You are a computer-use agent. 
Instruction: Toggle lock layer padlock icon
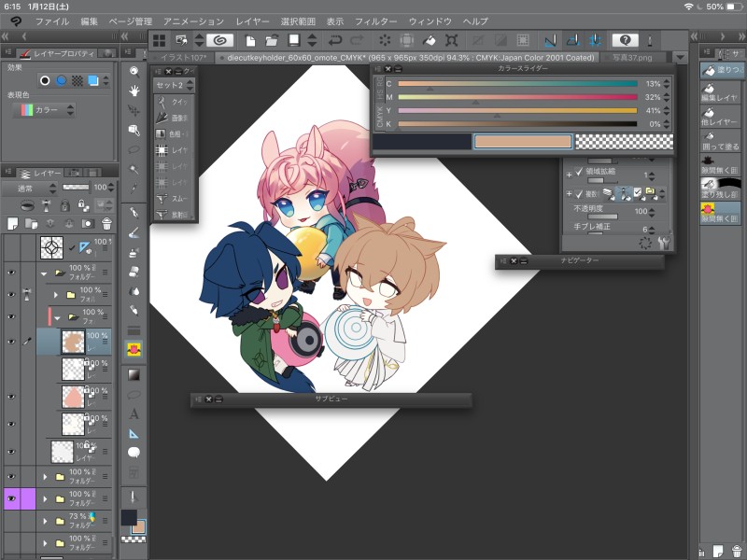[64, 205]
